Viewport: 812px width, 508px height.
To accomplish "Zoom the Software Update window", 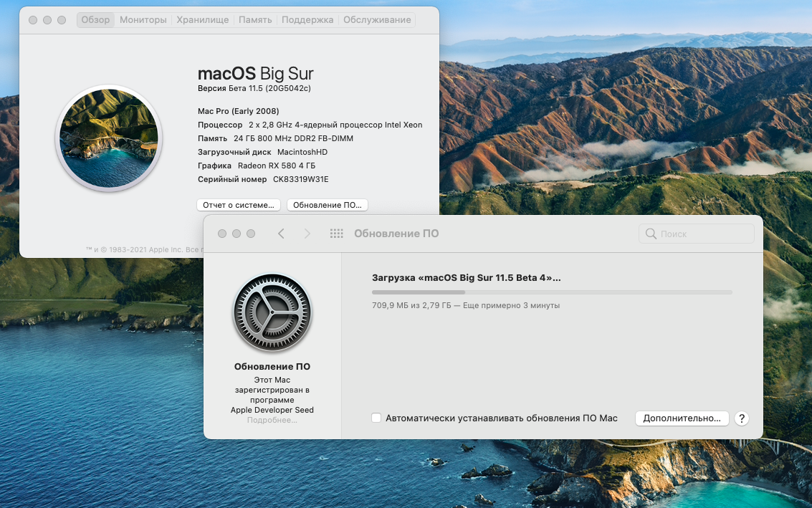I will [x=251, y=234].
